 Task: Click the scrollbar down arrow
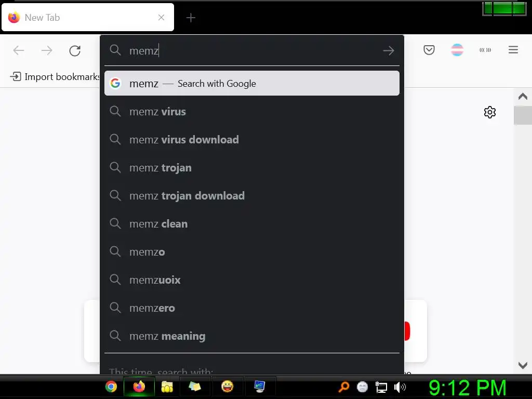click(523, 365)
